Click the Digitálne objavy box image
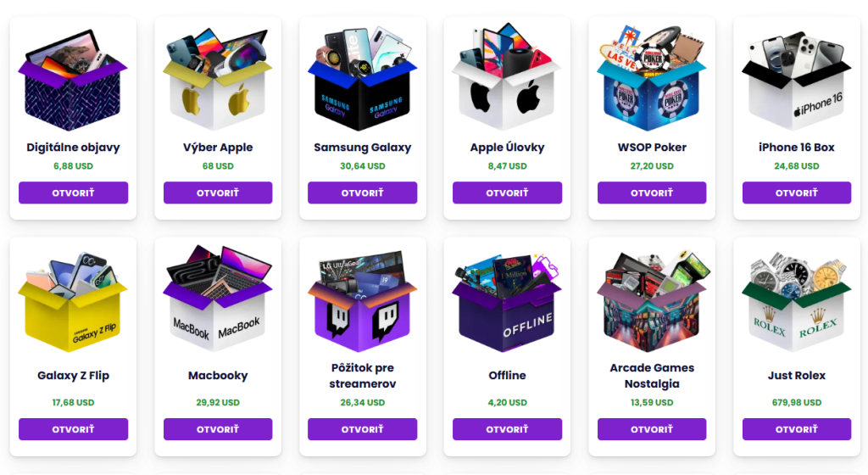The height and width of the screenshot is (475, 868). pos(73,79)
